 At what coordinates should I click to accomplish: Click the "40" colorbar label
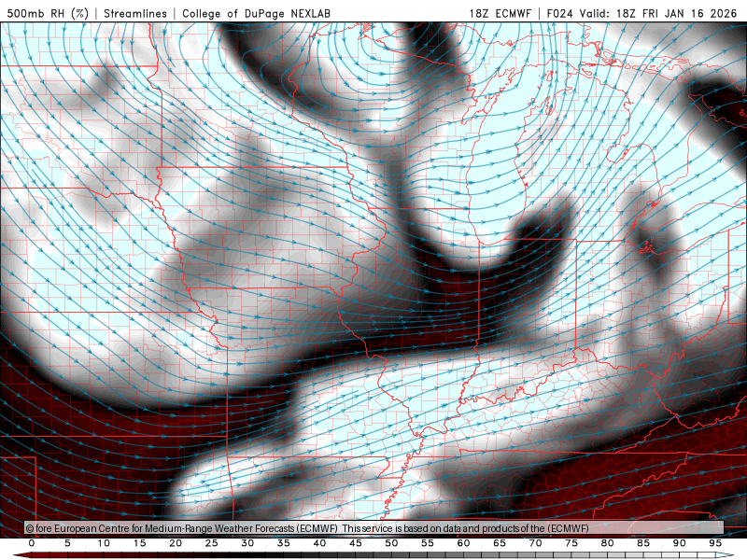point(319,543)
